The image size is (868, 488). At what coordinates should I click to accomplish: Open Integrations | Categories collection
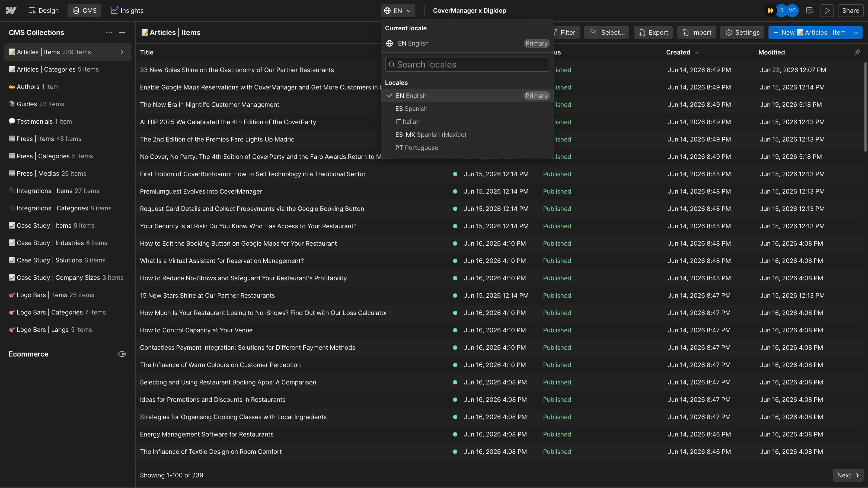(67, 208)
